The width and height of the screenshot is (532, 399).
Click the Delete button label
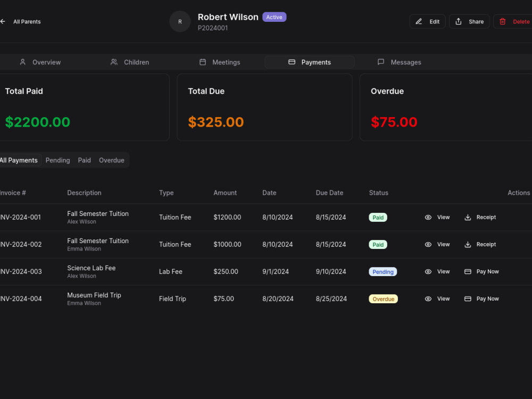click(x=521, y=22)
